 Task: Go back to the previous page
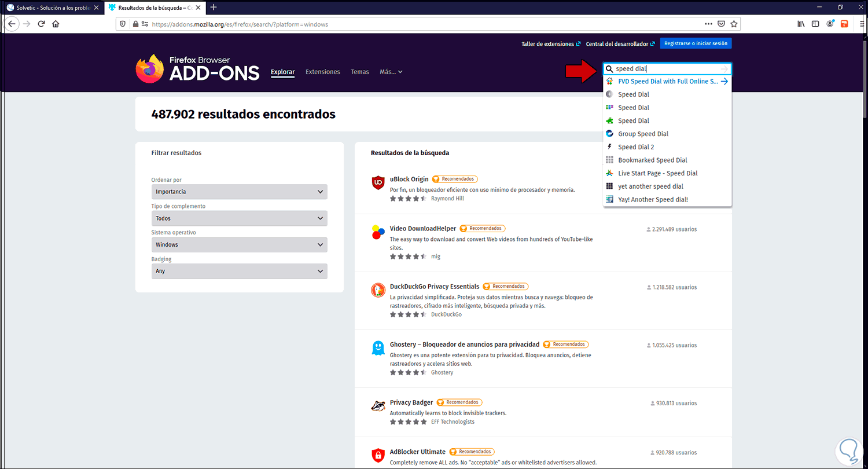pos(11,24)
